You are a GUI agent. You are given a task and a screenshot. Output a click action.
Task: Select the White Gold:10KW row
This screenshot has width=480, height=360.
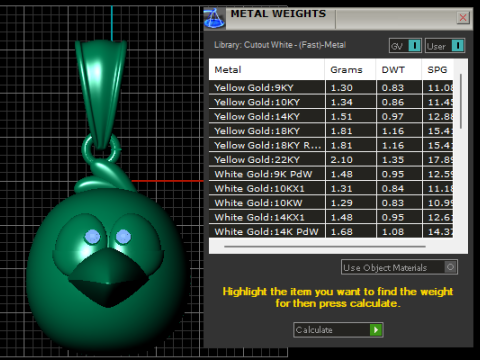[331, 203]
